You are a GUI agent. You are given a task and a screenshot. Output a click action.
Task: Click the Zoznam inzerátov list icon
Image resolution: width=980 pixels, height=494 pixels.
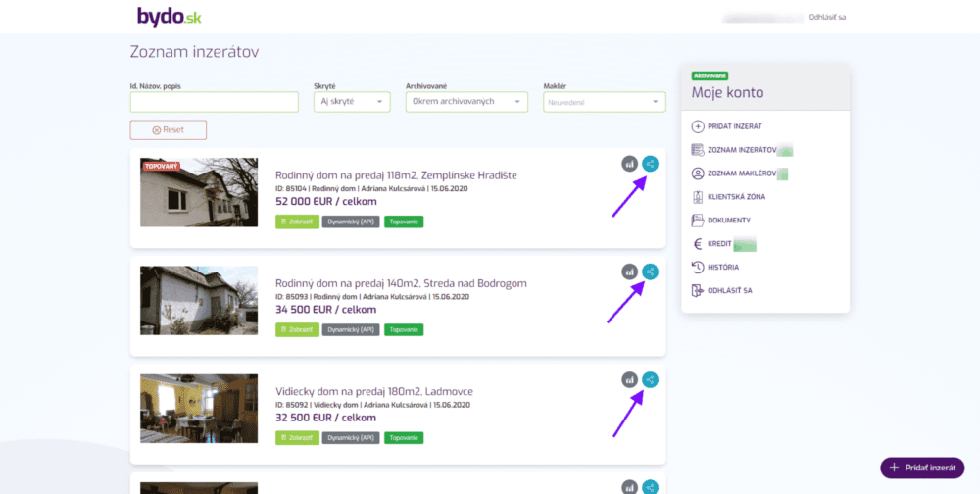click(698, 150)
